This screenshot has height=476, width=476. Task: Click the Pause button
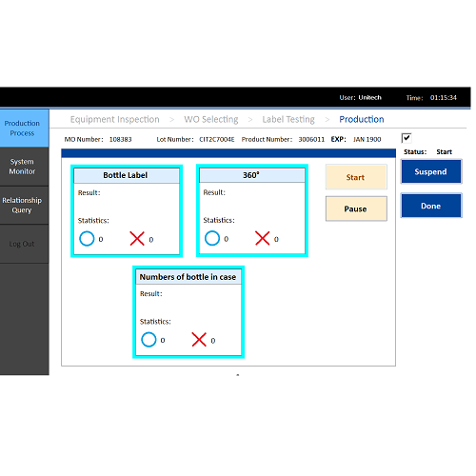pyautogui.click(x=356, y=208)
